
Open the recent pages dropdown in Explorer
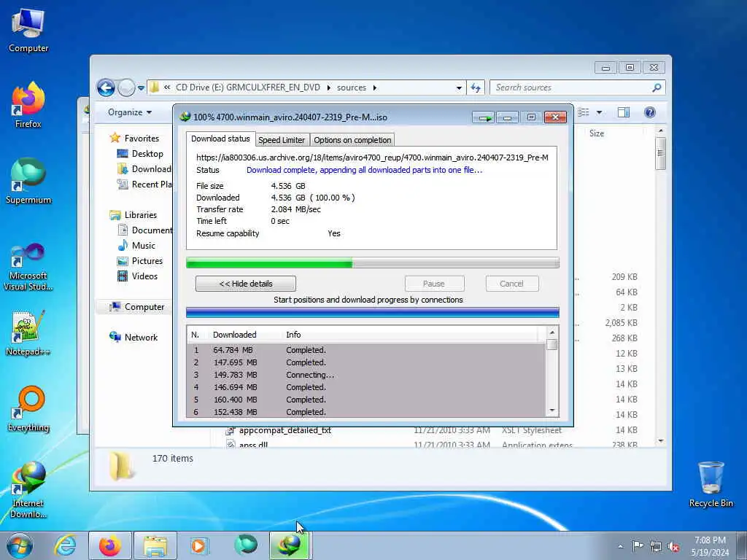141,87
